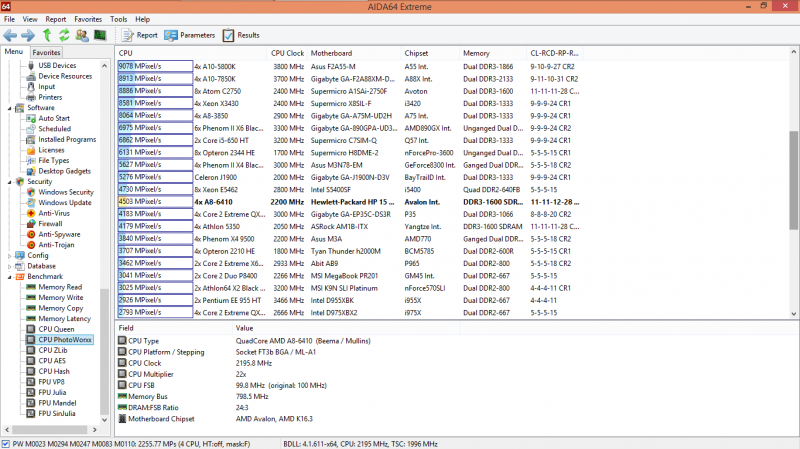Select FPU Mandel benchmark
Viewport: 800px width, 449px height.
tap(57, 403)
